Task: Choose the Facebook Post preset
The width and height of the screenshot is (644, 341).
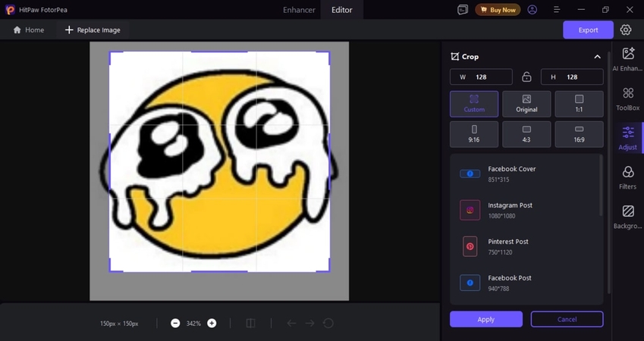Action: click(x=526, y=283)
